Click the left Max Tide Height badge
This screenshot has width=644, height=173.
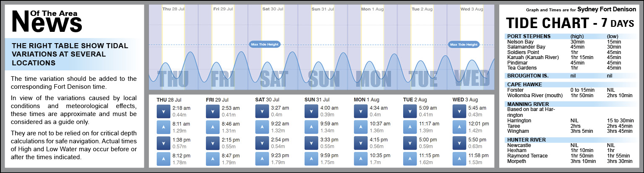264,44
